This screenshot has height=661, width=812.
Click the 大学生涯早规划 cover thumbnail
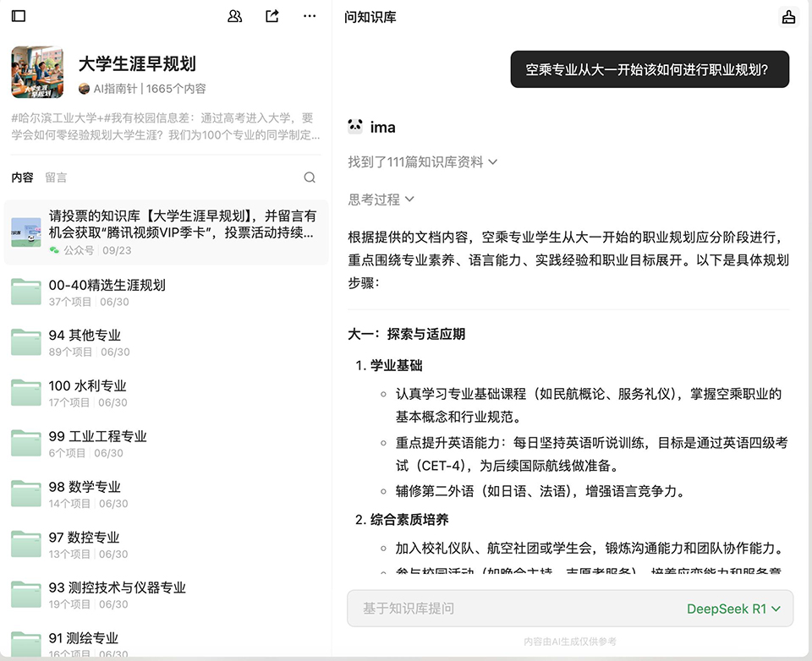(37, 73)
